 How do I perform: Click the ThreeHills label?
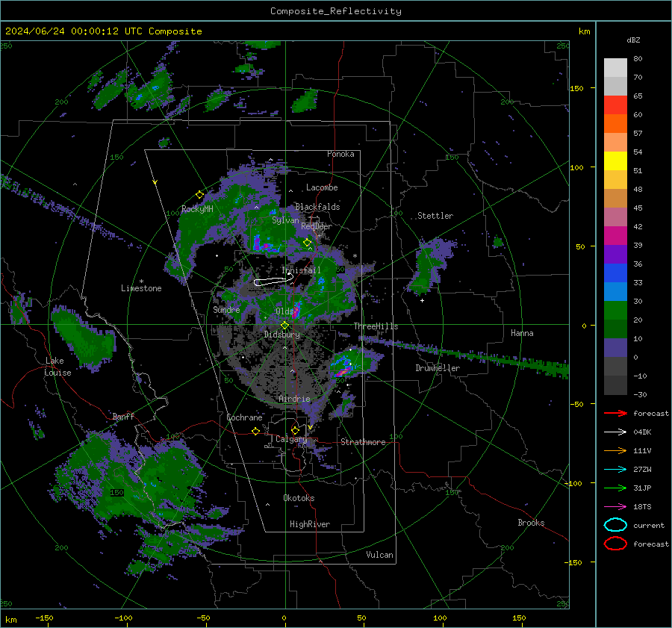tap(376, 326)
